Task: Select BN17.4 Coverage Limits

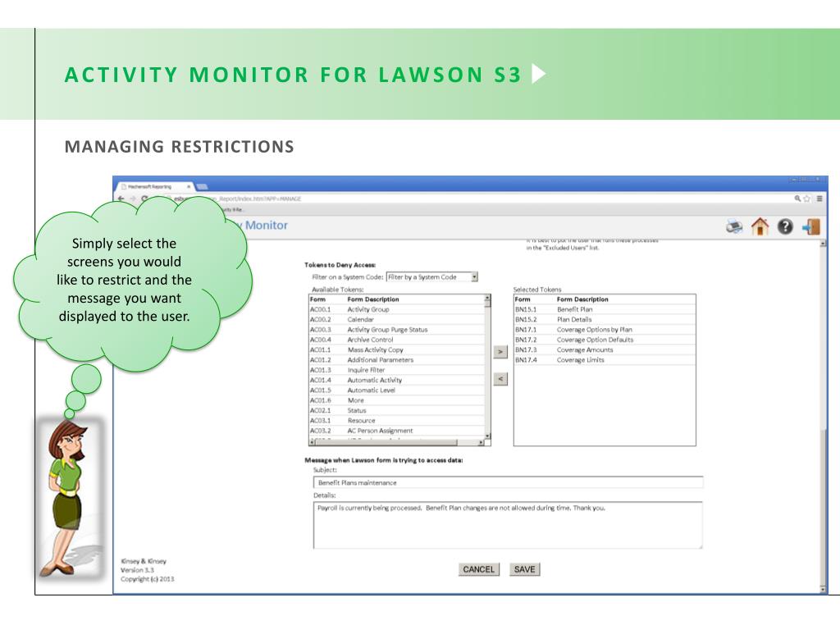Action: pyautogui.click(x=605, y=360)
